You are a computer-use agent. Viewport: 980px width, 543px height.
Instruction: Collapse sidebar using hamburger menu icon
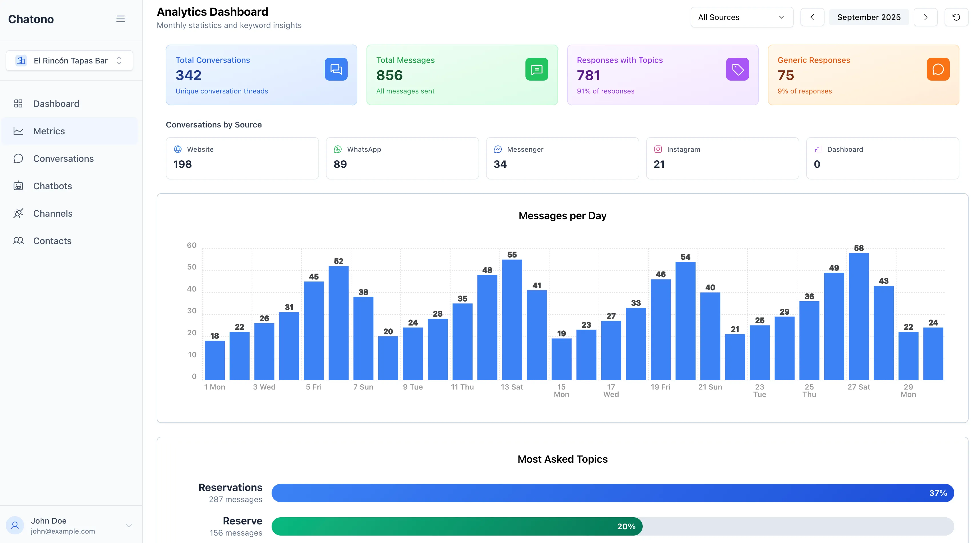pos(120,19)
